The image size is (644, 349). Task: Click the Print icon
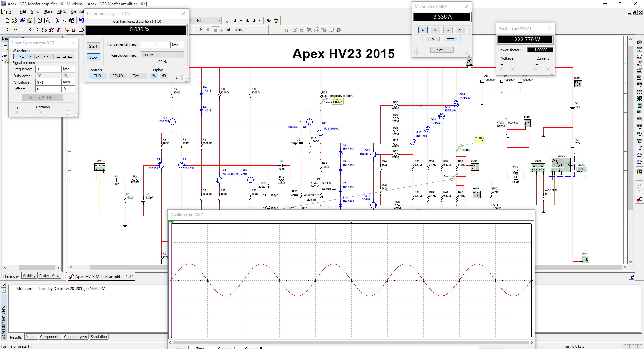(x=39, y=20)
